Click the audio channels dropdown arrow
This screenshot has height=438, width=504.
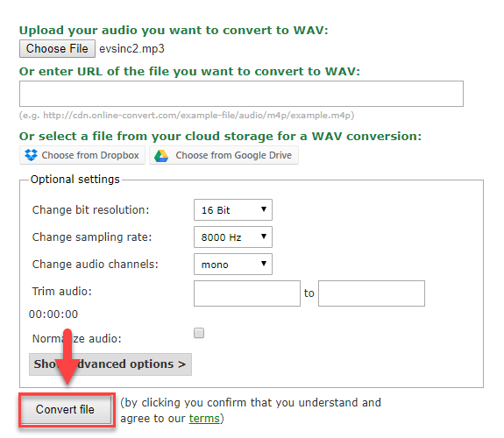coord(264,264)
